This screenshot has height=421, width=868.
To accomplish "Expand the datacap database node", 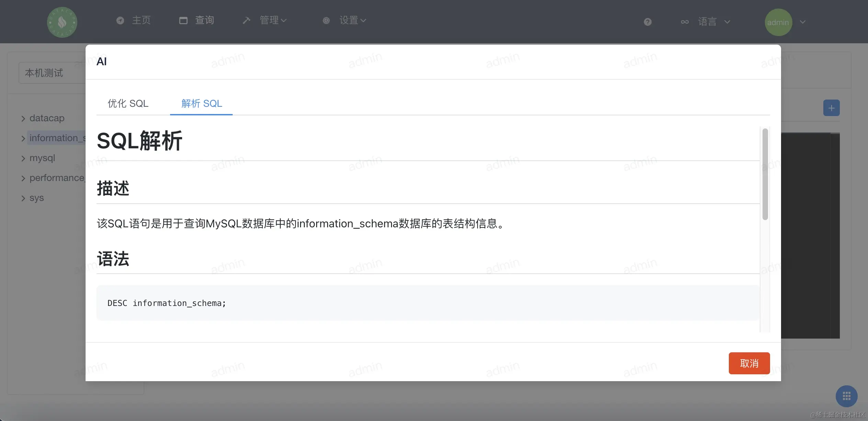I will (23, 119).
